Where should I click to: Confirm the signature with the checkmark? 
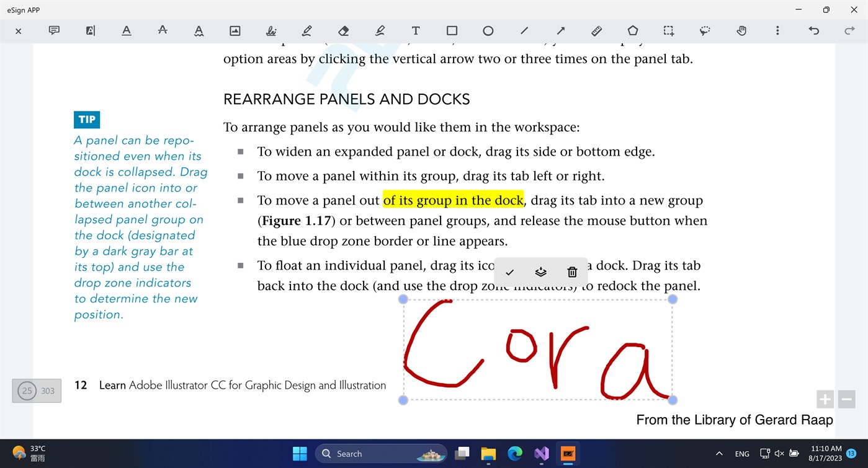509,272
